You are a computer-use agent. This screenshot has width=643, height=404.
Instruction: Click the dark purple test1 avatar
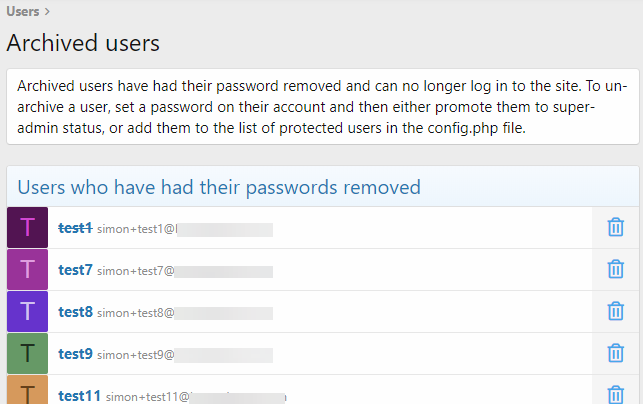tap(27, 228)
